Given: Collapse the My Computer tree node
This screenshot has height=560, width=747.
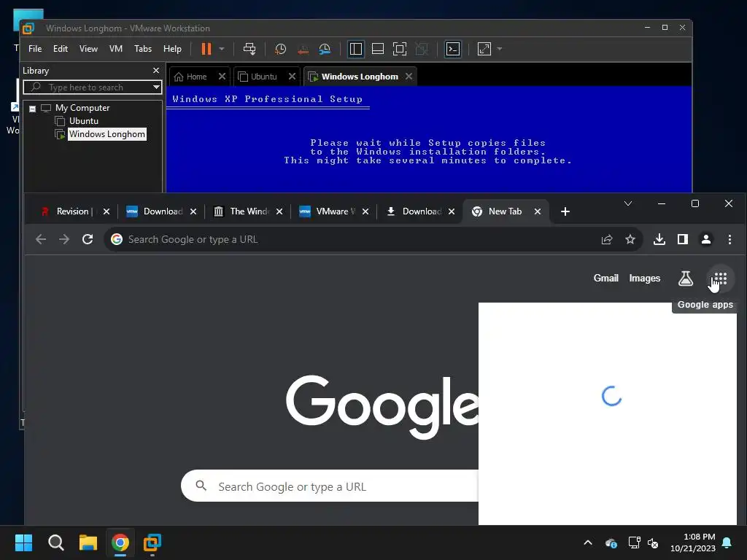Looking at the screenshot, I should [x=32, y=109].
